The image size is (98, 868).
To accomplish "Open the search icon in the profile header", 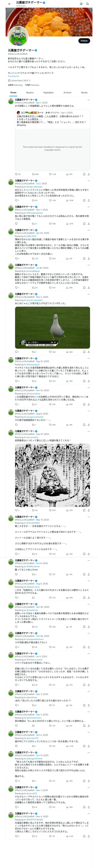I will point(88,4).
